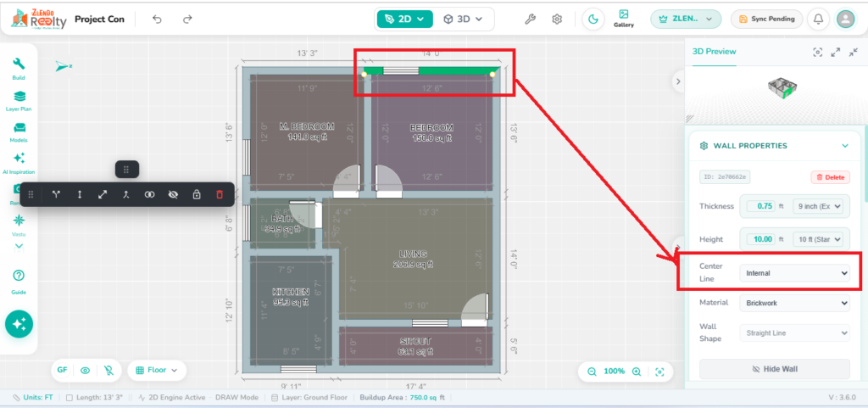868x408 pixels.
Task: Open the Floor view dropdown
Action: click(157, 371)
